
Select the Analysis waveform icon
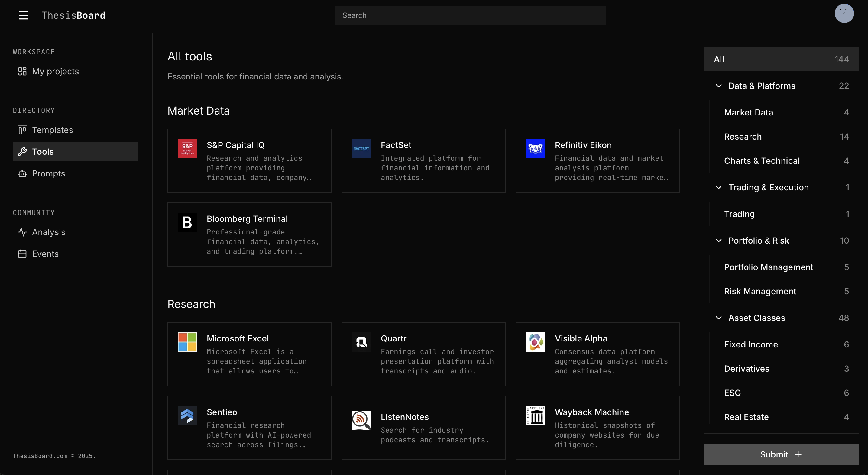(x=22, y=232)
